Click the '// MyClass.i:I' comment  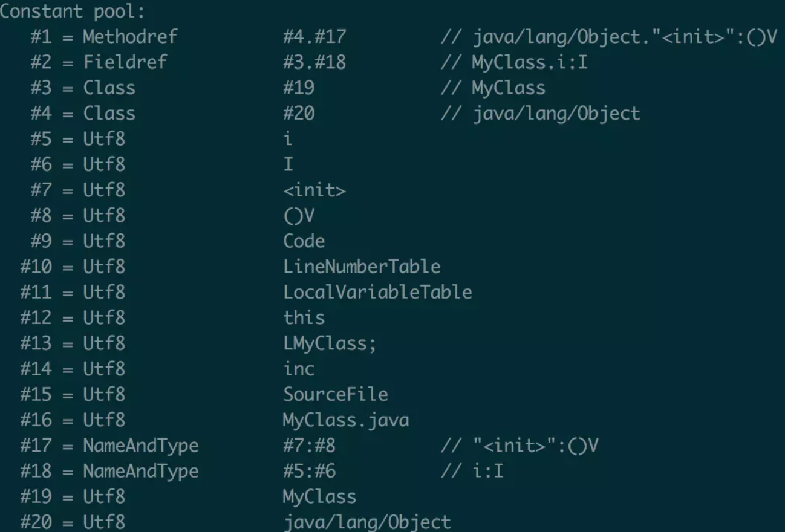tap(514, 62)
